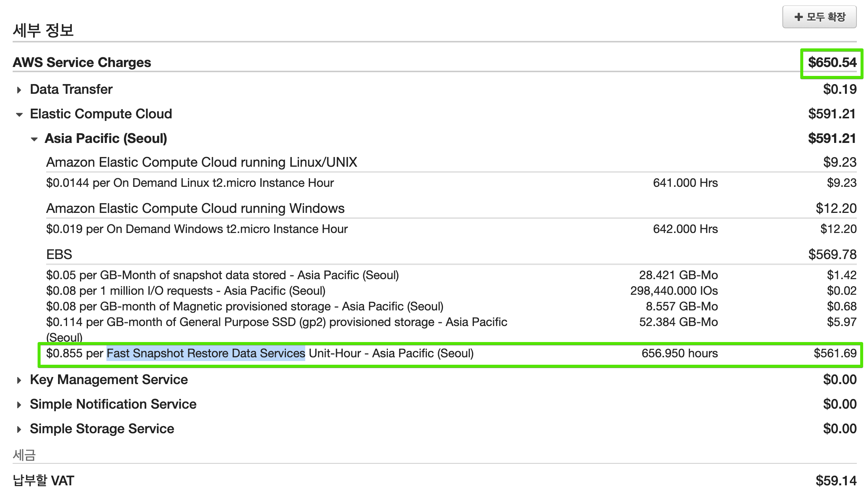This screenshot has width=868, height=495.
Task: Collapse the Elastic Compute Cloud section arrow
Action: (x=19, y=115)
